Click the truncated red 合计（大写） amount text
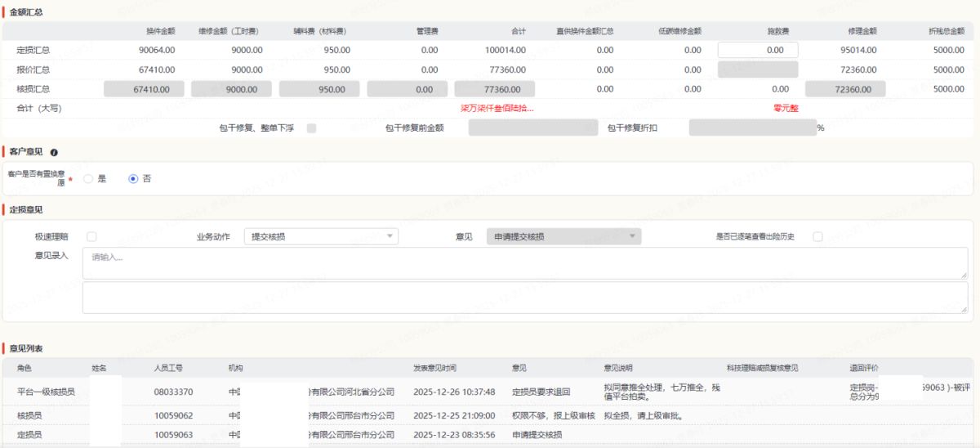980x448 pixels. [x=497, y=108]
